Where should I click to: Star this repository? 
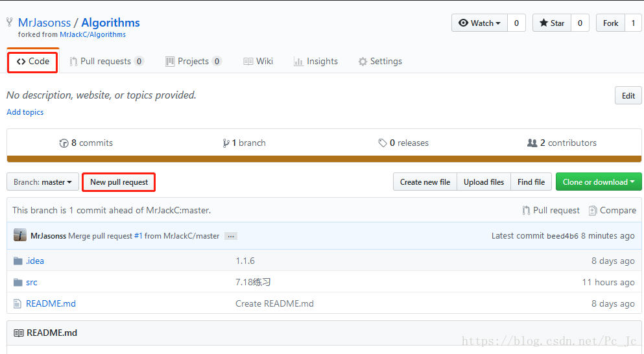pos(552,23)
